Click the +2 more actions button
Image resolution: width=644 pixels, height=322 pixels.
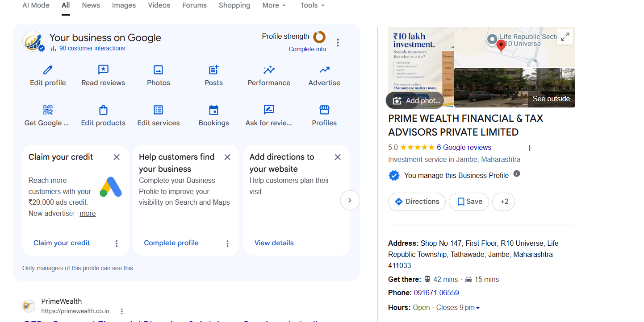tap(503, 202)
